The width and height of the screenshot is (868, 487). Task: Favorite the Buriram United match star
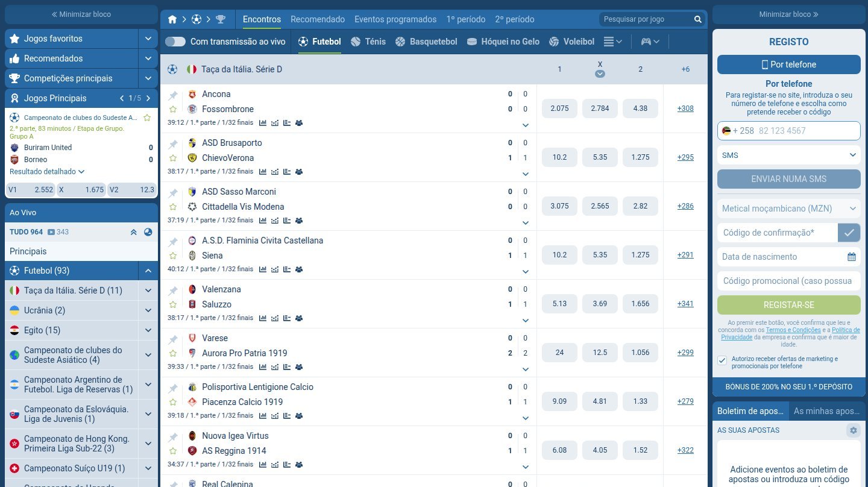tap(147, 118)
